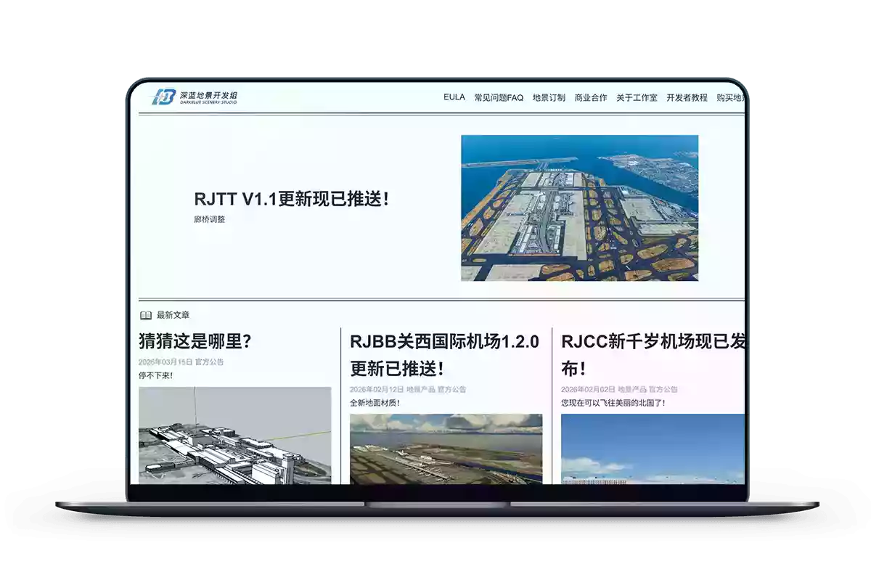Click the 官方公告 tag under the RJCC article
Viewport: 871px width, 588px height.
(x=663, y=390)
